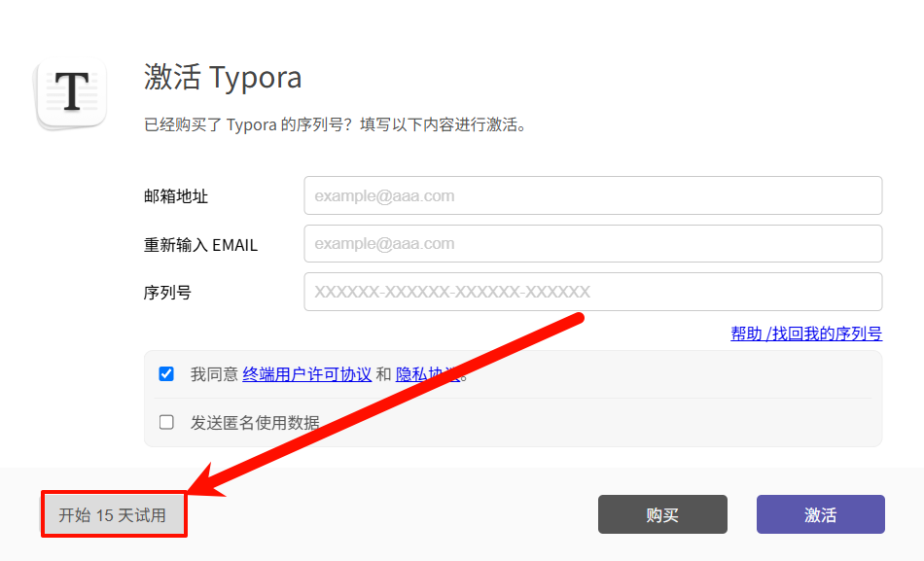Hit the purple 激活 button
This screenshot has height=561, width=924.
(x=820, y=514)
